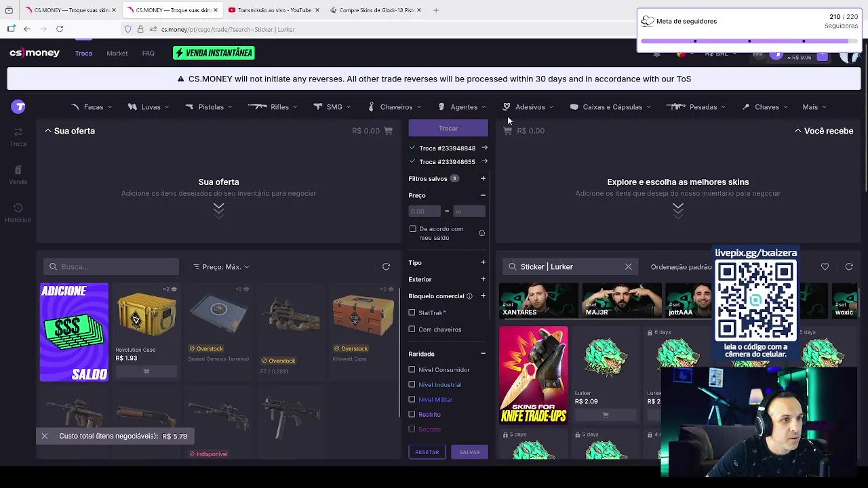Switch to Compre Skins de Glock-18 tab
Screen dimensions: 868x488
[x=376, y=10]
